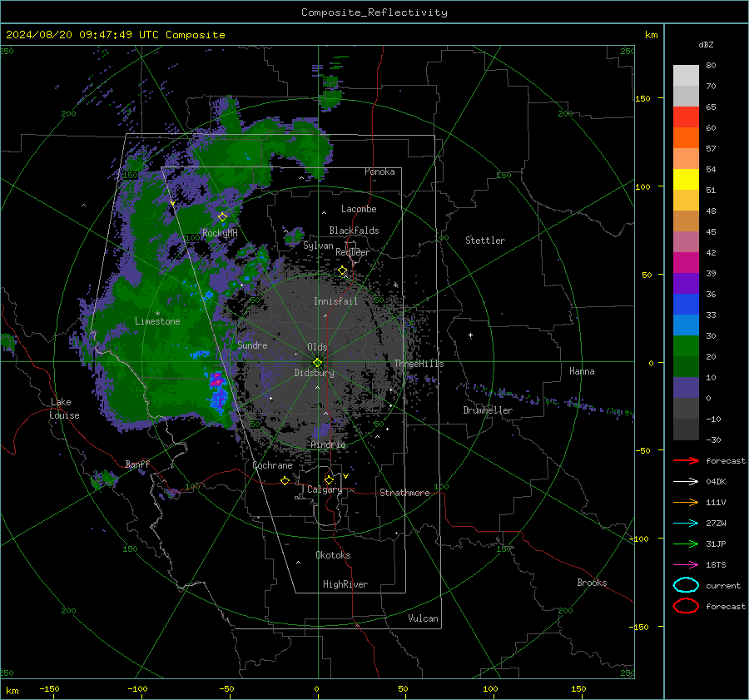Click the RedDeer city label
The height and width of the screenshot is (700, 749).
[353, 252]
